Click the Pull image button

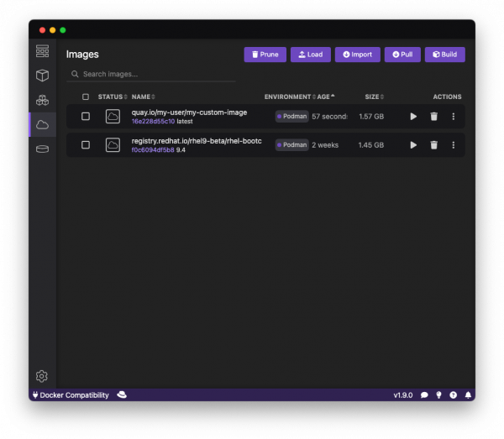pos(402,55)
